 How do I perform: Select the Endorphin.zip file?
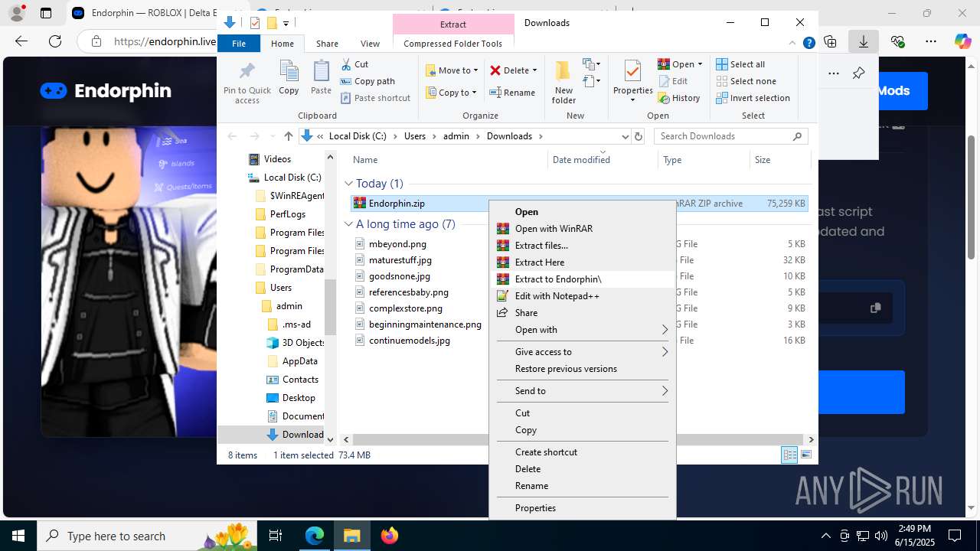point(397,204)
